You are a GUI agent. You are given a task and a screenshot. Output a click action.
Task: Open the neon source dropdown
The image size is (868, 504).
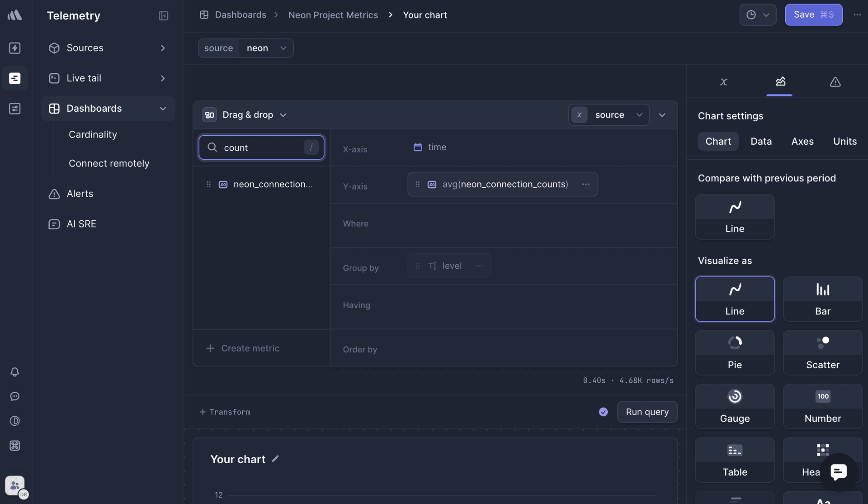click(x=267, y=48)
